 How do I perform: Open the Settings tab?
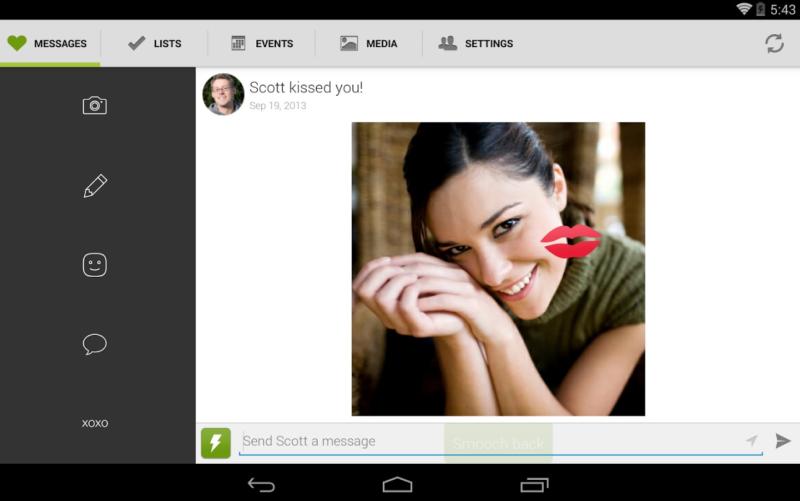(476, 44)
